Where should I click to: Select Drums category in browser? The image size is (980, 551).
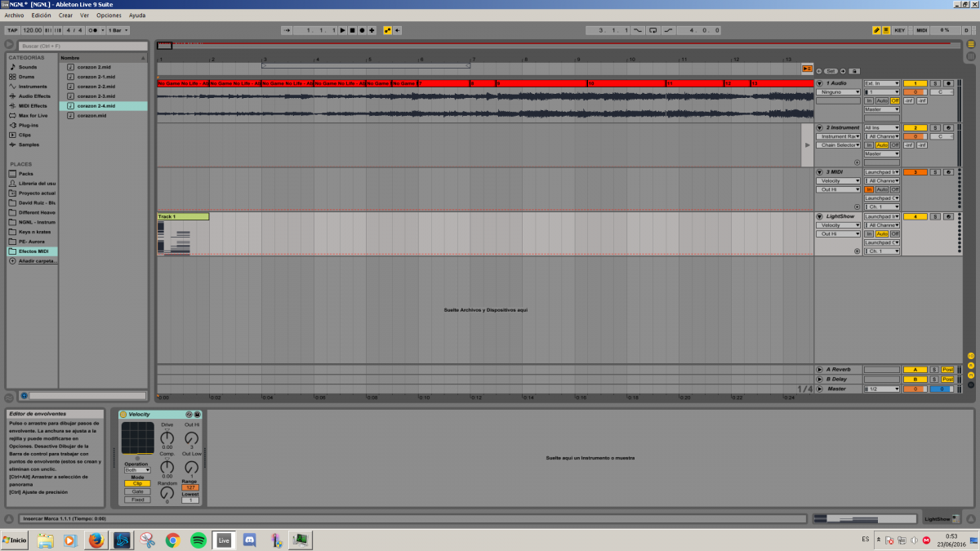pos(29,77)
